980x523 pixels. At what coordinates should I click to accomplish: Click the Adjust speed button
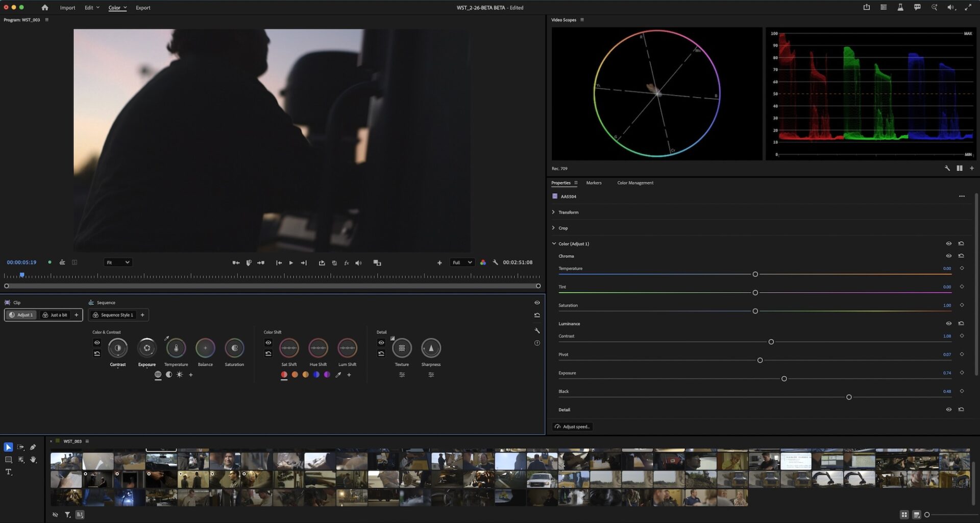click(x=572, y=426)
